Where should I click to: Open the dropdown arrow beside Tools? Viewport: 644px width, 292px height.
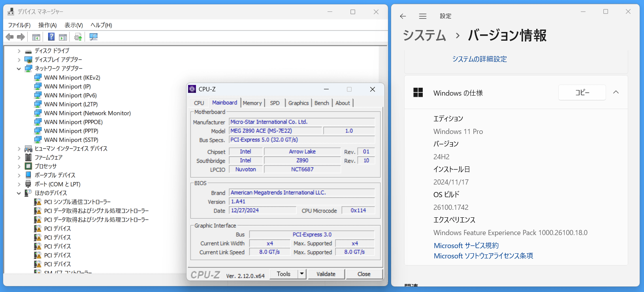coord(302,274)
